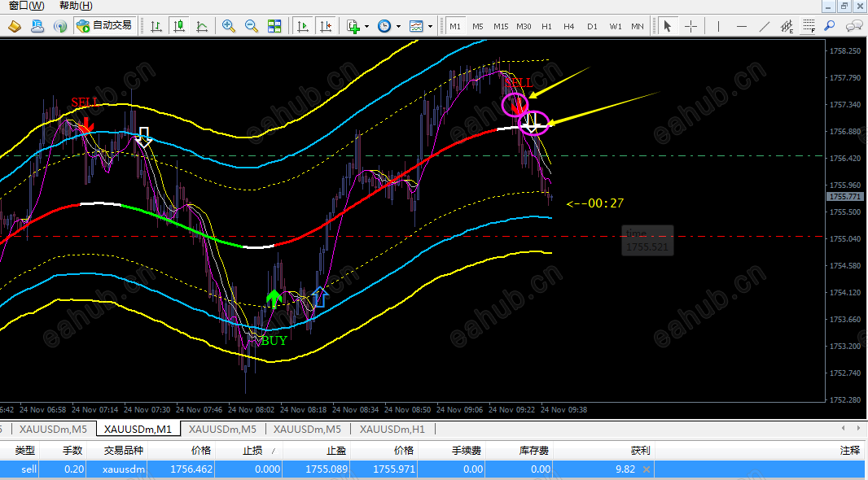The image size is (868, 480).
Task: Open the virtual hosting cloud icon
Action: coord(37,26)
